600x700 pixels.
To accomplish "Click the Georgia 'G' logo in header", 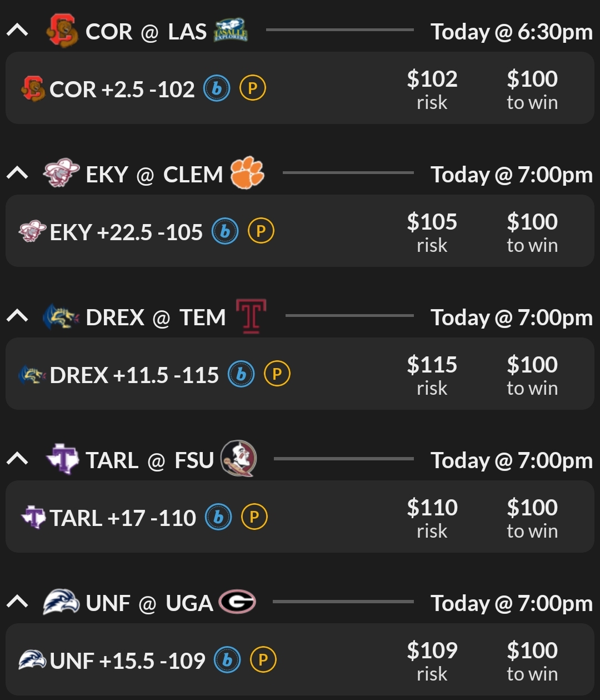I will [x=237, y=602].
